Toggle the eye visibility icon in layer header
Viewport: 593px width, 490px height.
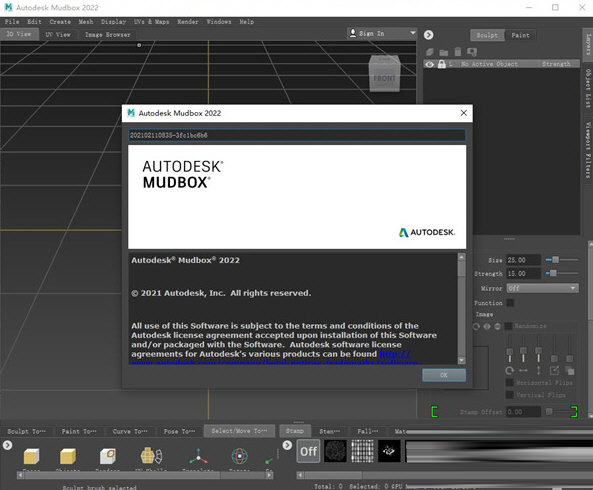(x=429, y=64)
